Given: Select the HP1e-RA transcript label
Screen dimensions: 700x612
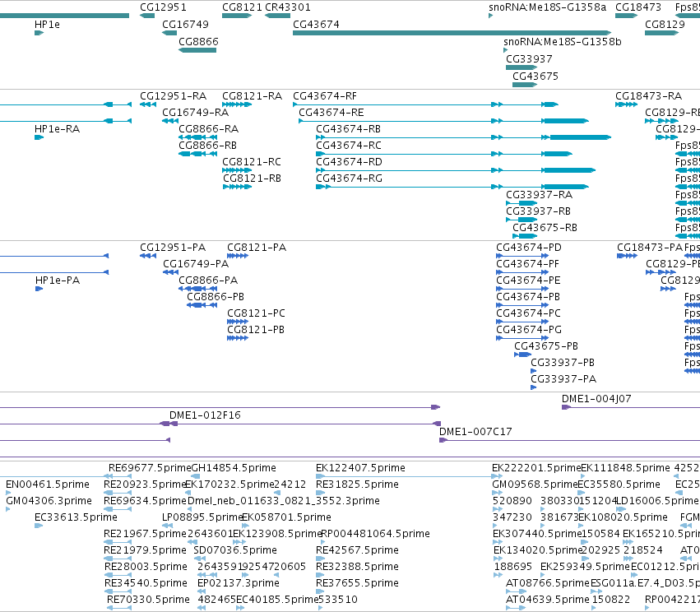Looking at the screenshot, I should [57, 129].
